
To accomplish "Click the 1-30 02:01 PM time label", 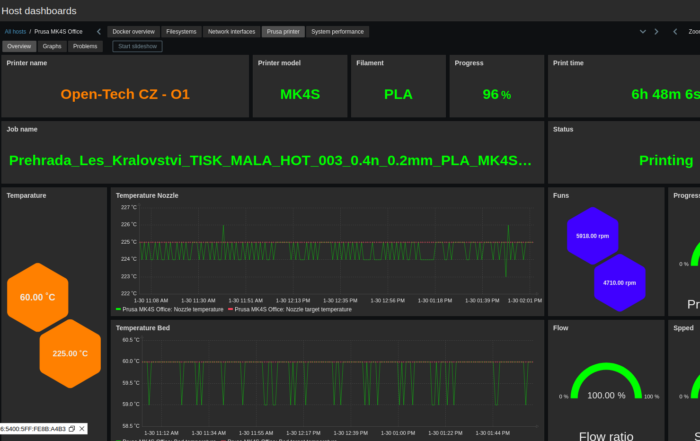I will 525,300.
